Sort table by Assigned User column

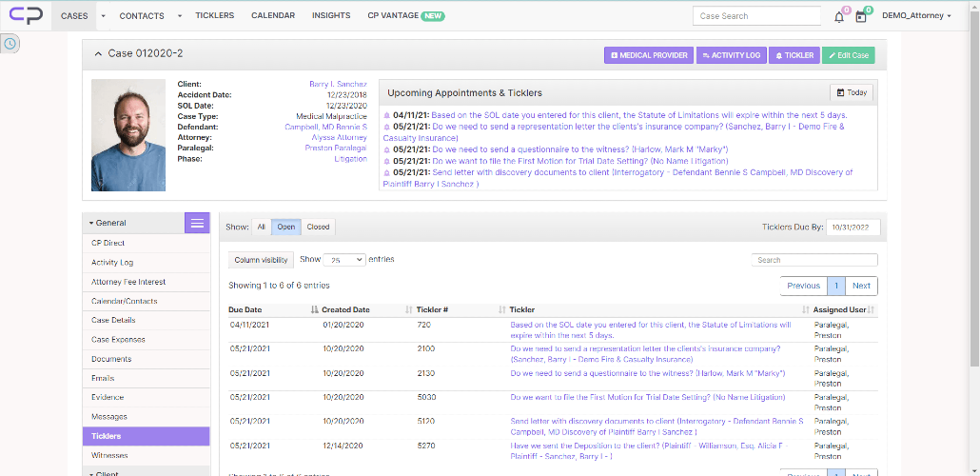(844, 309)
